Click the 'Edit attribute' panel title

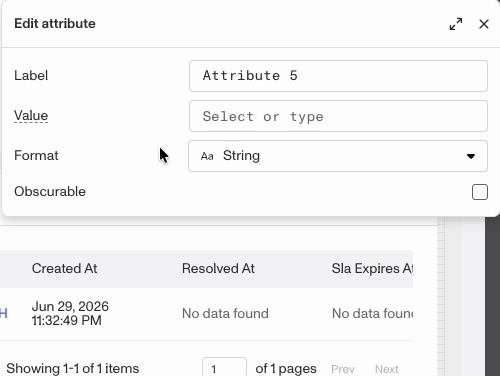(55, 23)
